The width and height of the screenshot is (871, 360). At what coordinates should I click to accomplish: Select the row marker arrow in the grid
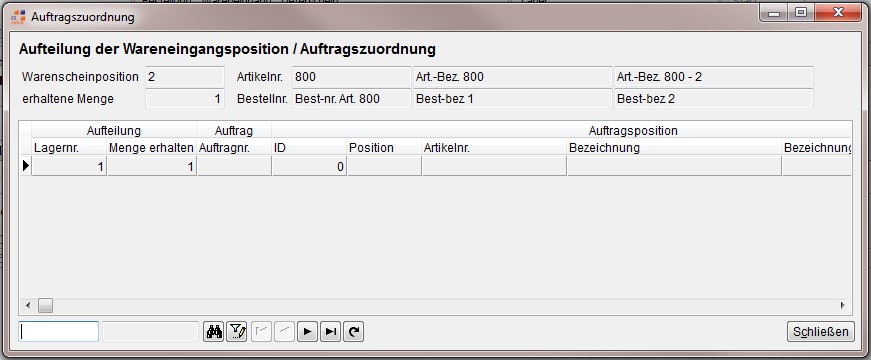pos(25,166)
